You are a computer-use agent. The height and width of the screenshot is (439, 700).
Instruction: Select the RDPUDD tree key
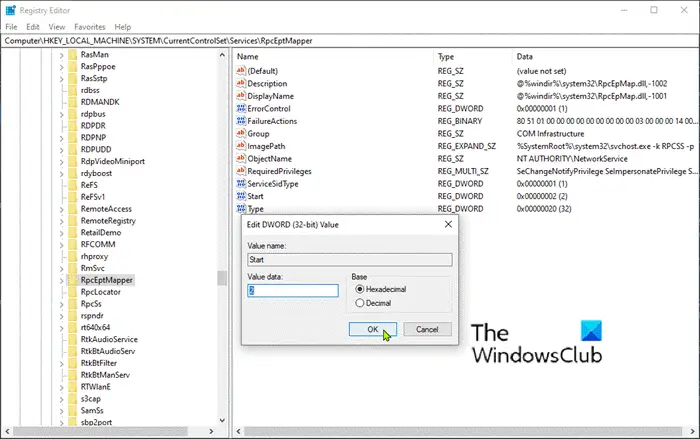pyautogui.click(x=96, y=149)
